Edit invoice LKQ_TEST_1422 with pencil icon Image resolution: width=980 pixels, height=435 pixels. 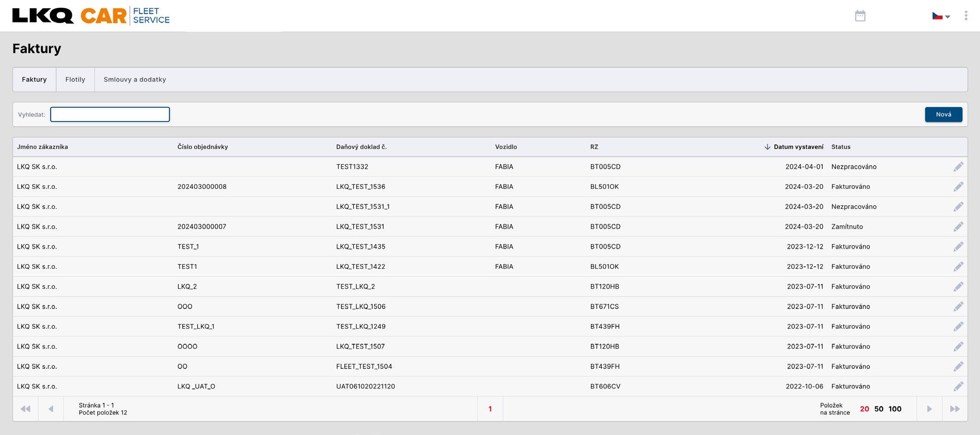point(958,266)
